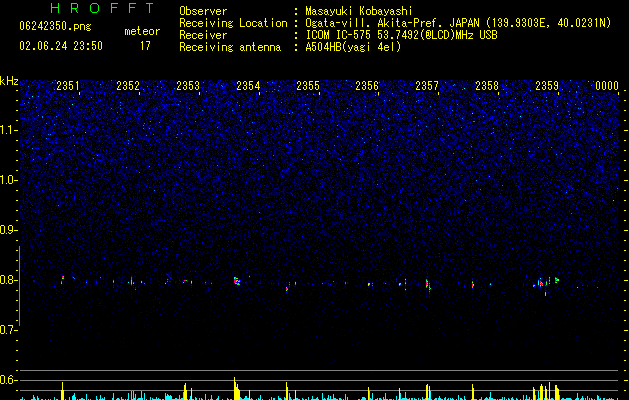
Task: Click the tallest yellow bar below 2354
Action: click(x=235, y=388)
